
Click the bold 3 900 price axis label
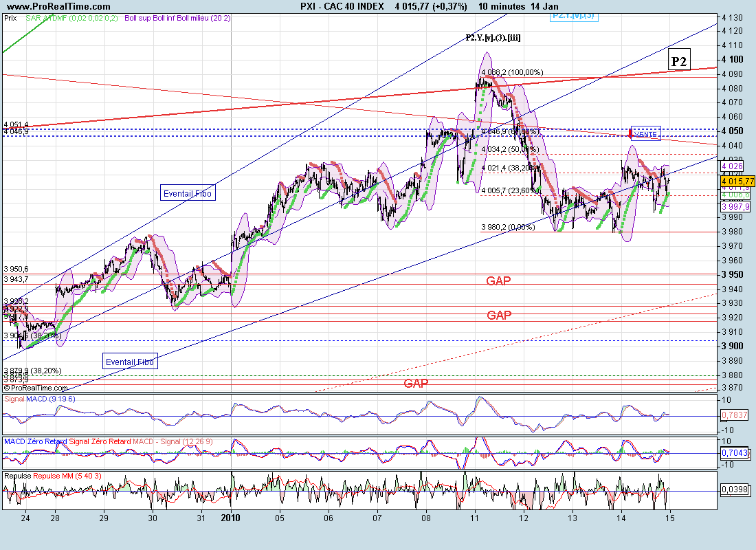[x=733, y=346]
